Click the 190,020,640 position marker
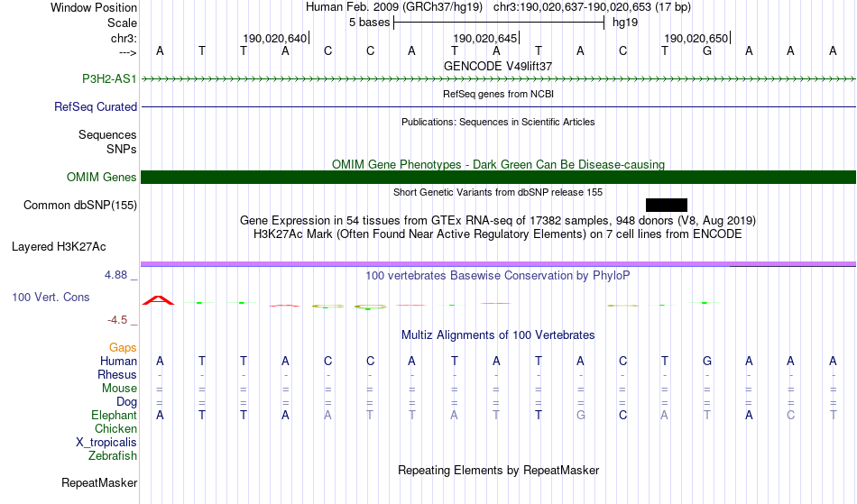 [x=275, y=38]
